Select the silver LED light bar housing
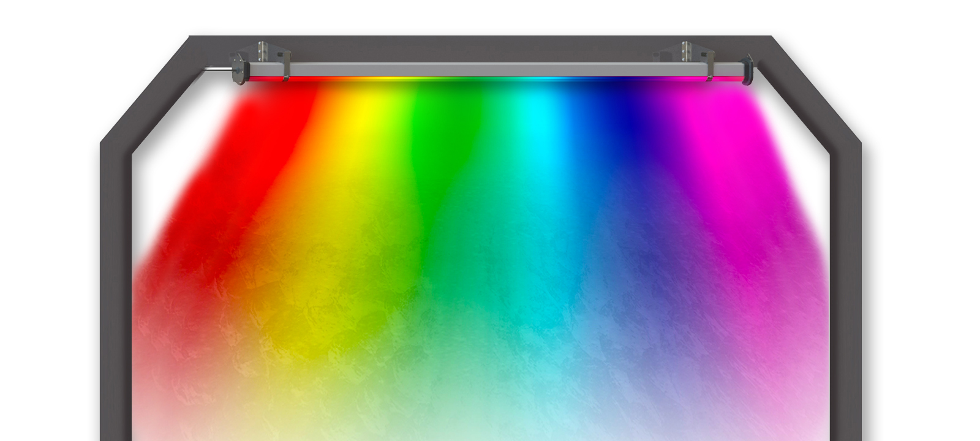This screenshot has height=441, width=980. [496, 69]
